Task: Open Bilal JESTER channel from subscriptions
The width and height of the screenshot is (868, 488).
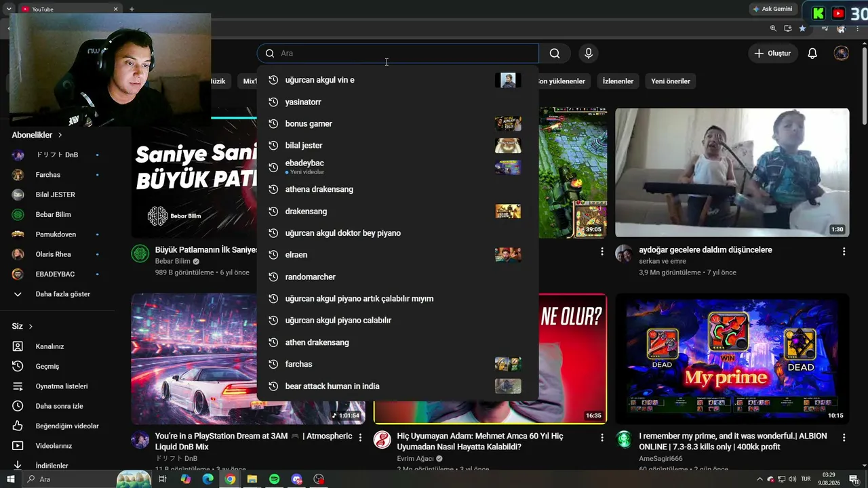Action: (57, 195)
